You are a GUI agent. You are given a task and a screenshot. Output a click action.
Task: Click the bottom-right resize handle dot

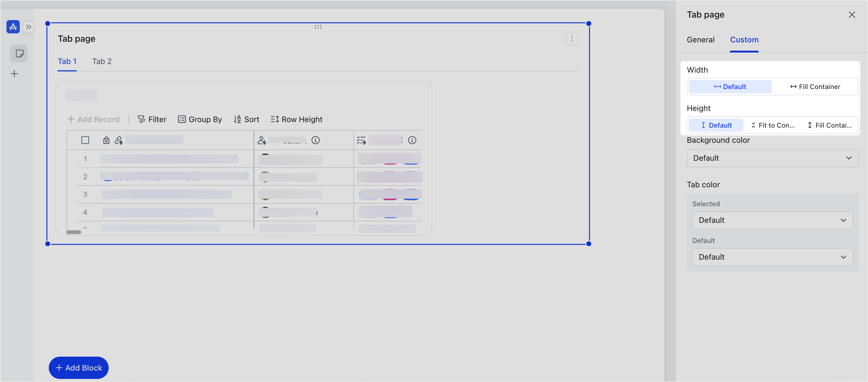588,243
